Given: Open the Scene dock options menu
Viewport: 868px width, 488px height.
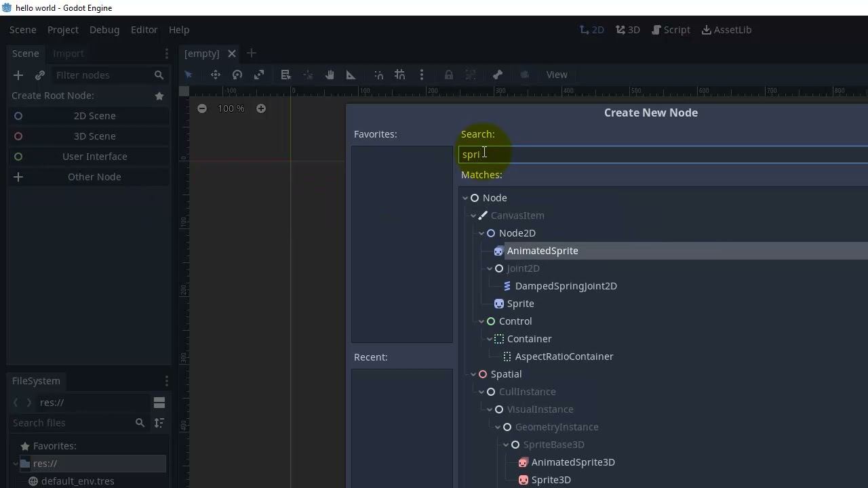Looking at the screenshot, I should (x=166, y=54).
